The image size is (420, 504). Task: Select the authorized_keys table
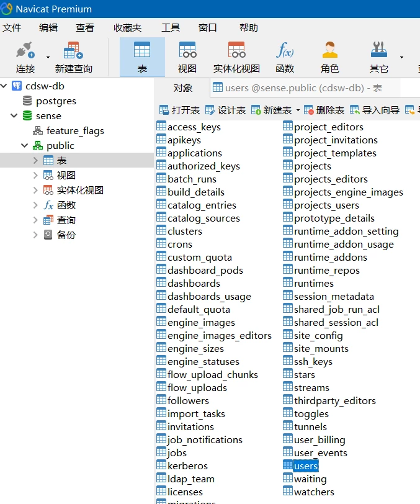pyautogui.click(x=199, y=166)
